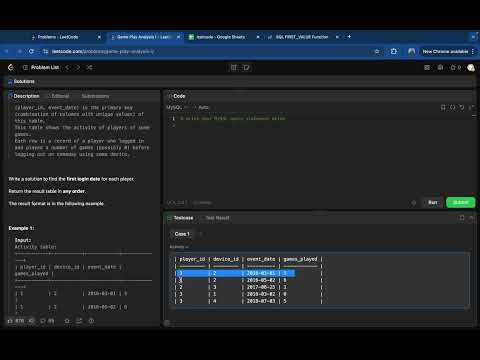This screenshot has height=360, width=480.
Task: Run the code
Action: click(432, 202)
